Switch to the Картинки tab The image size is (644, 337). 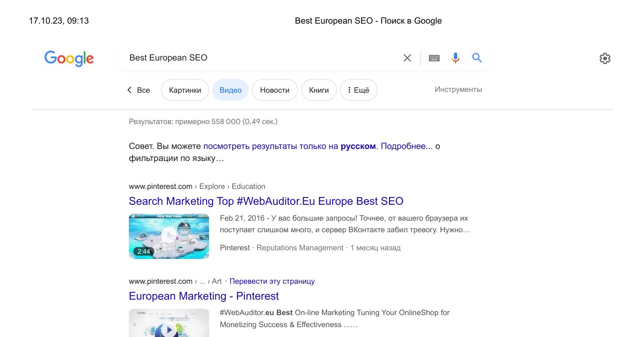pos(185,90)
